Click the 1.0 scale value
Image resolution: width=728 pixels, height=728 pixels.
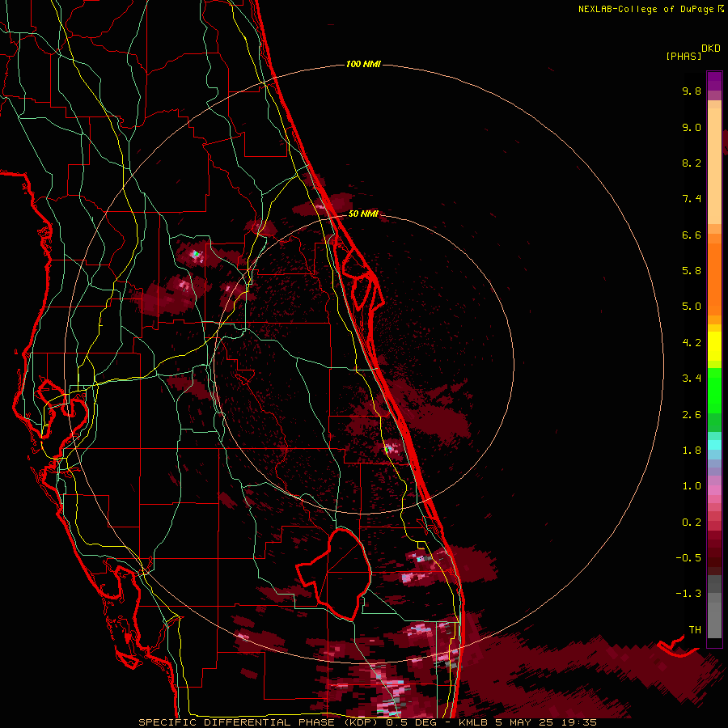click(692, 486)
